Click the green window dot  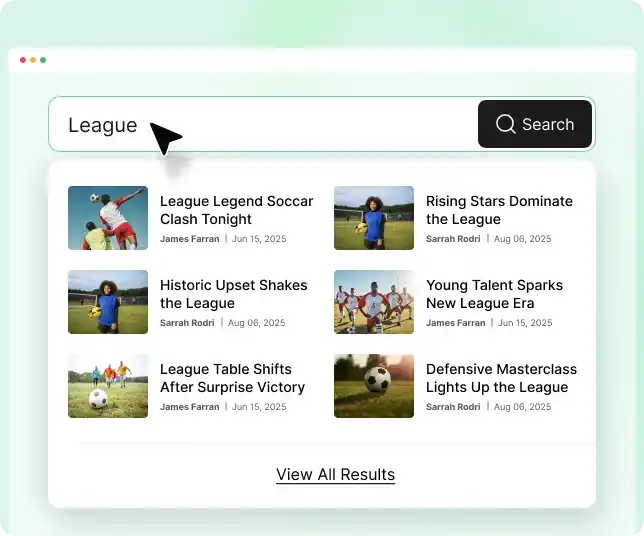(43, 60)
